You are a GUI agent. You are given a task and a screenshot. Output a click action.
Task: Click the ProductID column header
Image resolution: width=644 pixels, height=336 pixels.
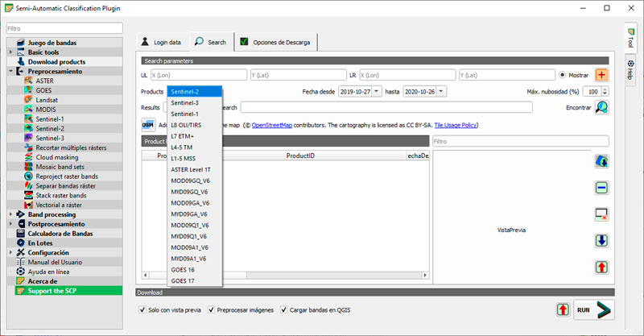(300, 156)
